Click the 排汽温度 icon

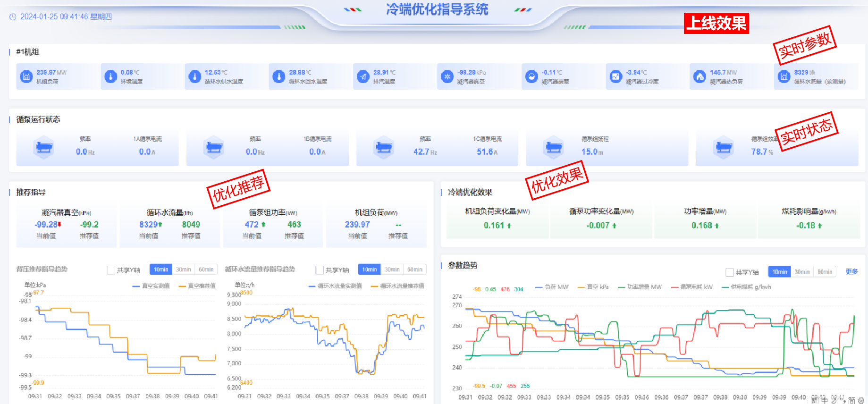pyautogui.click(x=363, y=76)
